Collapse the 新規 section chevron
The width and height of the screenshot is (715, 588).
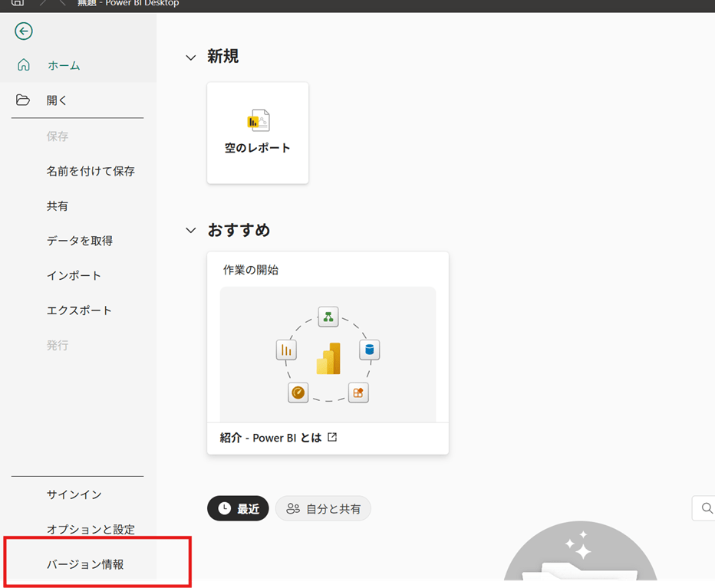pyautogui.click(x=190, y=57)
